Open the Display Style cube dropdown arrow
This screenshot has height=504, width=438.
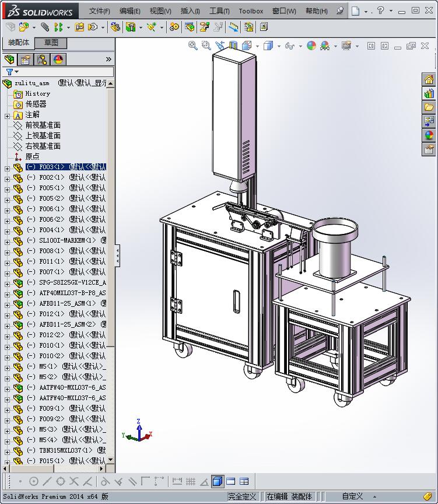279,46
